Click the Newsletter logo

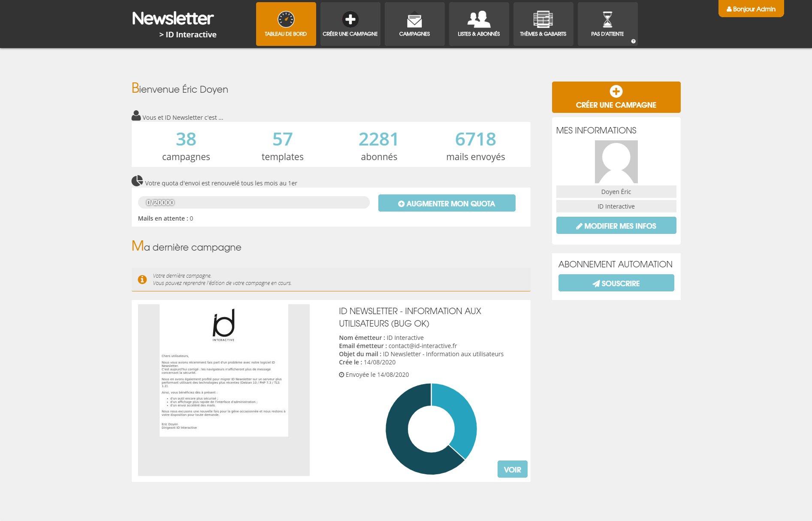tap(173, 18)
